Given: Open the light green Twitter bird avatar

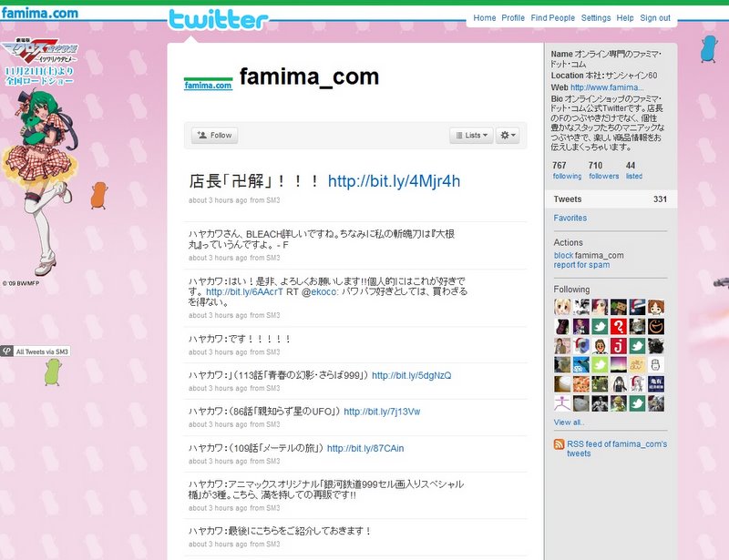Looking at the screenshot, I should (x=600, y=365).
